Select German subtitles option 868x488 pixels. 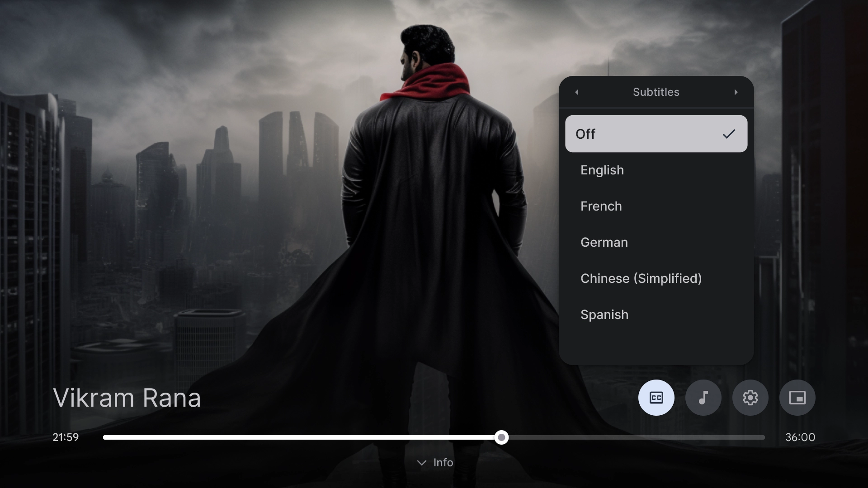tap(604, 242)
